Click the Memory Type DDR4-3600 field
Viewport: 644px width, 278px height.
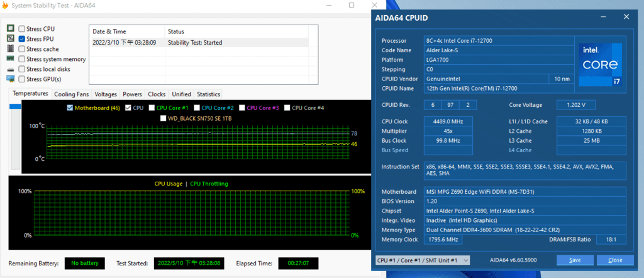525,230
